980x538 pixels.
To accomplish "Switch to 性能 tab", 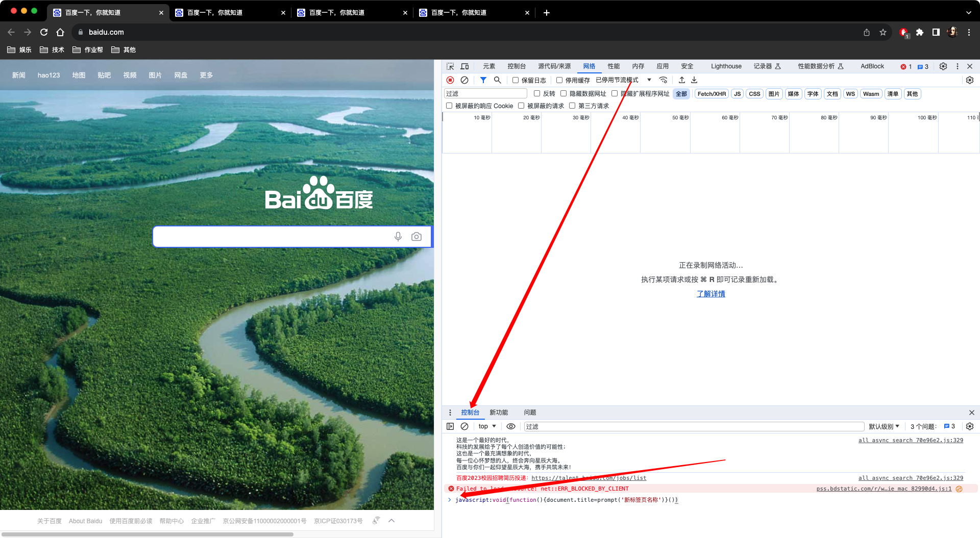I will click(x=614, y=66).
